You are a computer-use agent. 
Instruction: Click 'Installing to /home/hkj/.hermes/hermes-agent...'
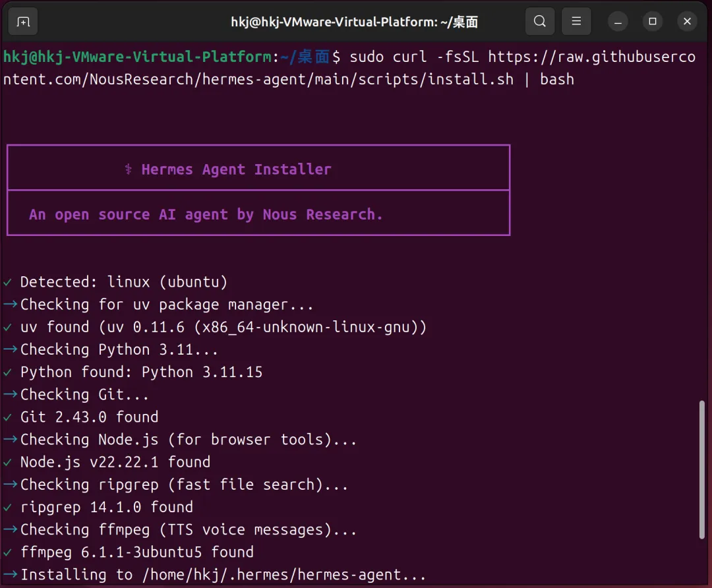223,575
